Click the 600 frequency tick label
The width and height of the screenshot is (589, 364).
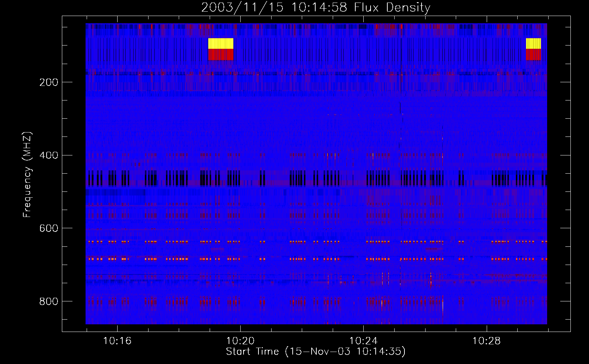click(49, 228)
